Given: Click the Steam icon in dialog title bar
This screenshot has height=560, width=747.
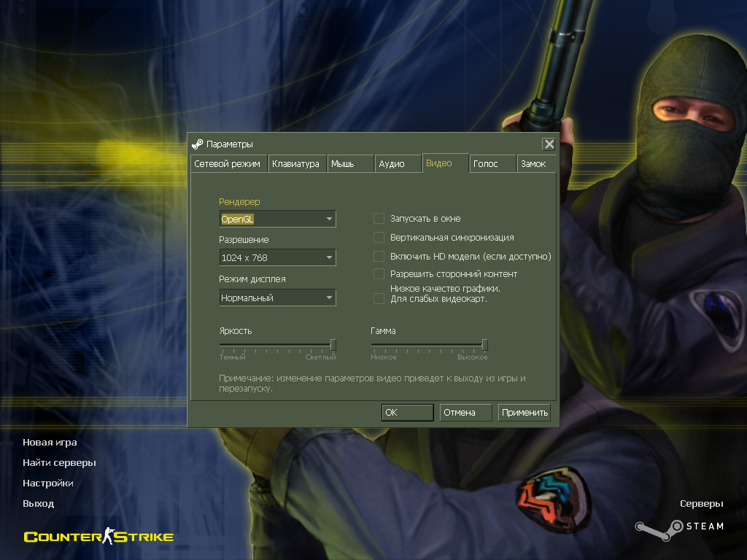Looking at the screenshot, I should point(197,144).
